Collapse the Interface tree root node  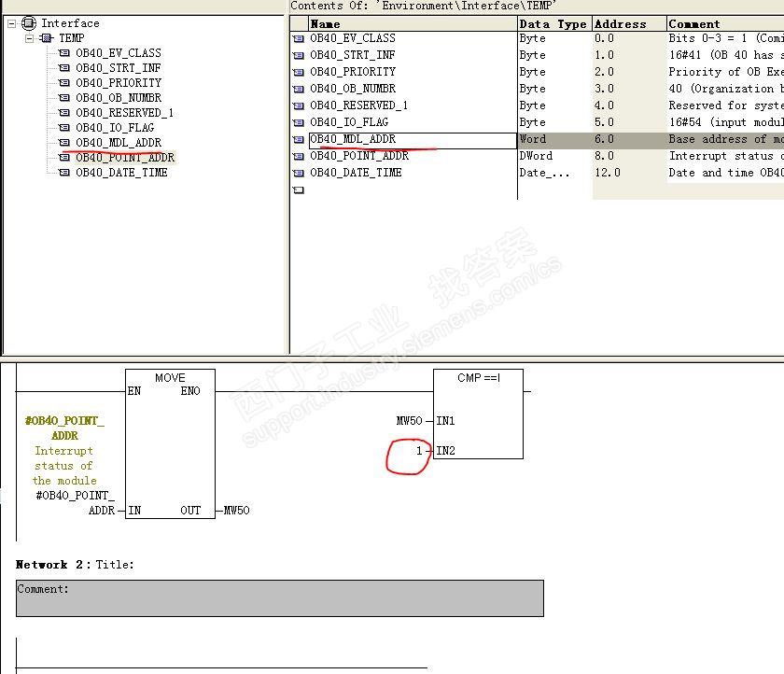12,23
